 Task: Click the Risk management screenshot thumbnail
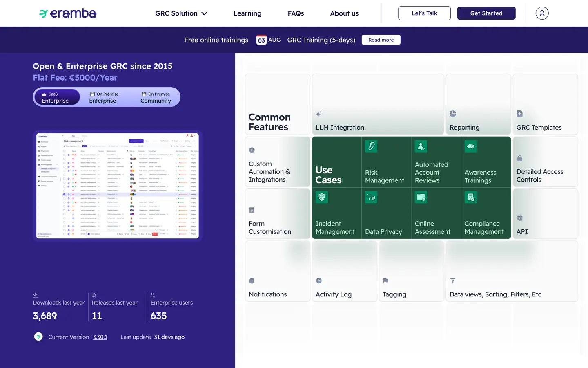click(x=118, y=186)
